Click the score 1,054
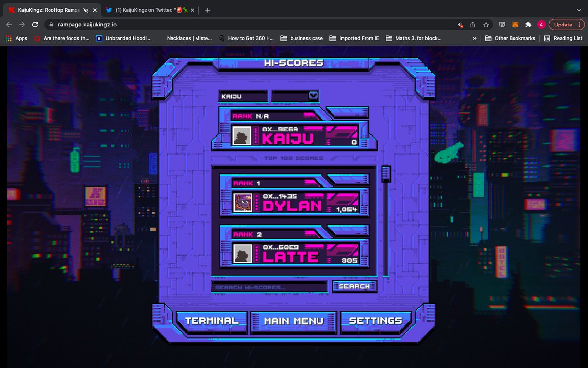The image size is (588, 368). pos(346,210)
